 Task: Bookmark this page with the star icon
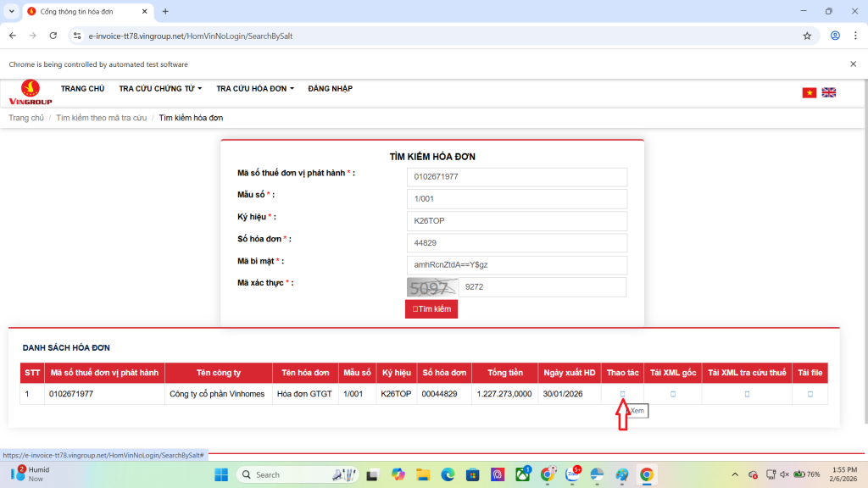[807, 36]
